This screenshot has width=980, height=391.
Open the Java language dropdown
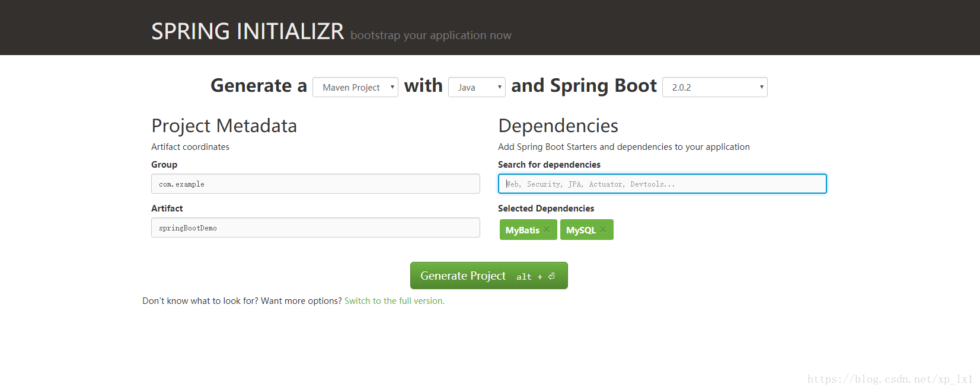[x=477, y=87]
